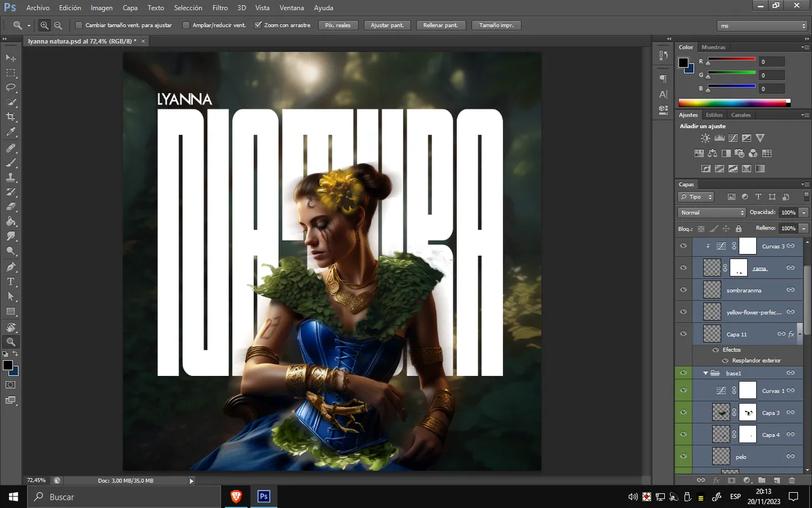This screenshot has height=508, width=812.
Task: Open the layer filter Tipo dropdown
Action: pos(696,197)
